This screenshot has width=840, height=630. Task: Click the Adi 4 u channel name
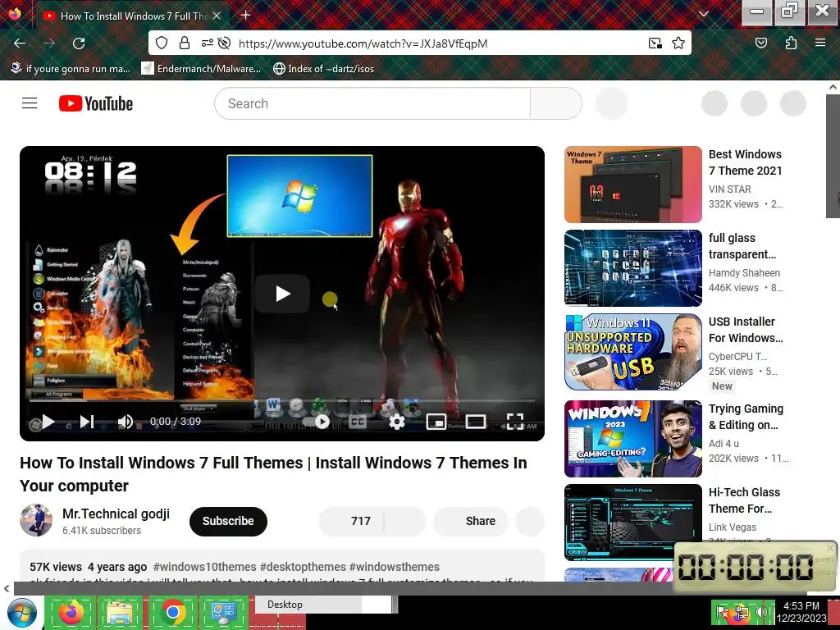pyautogui.click(x=724, y=443)
